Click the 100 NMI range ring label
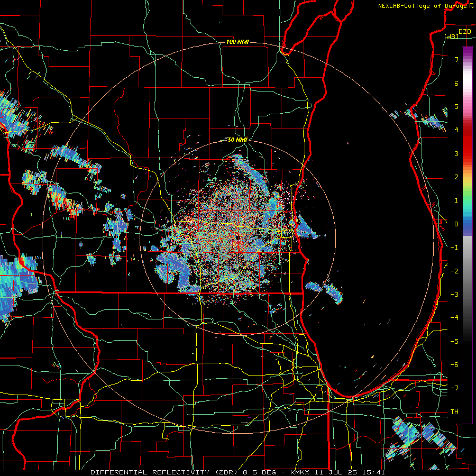 237,42
